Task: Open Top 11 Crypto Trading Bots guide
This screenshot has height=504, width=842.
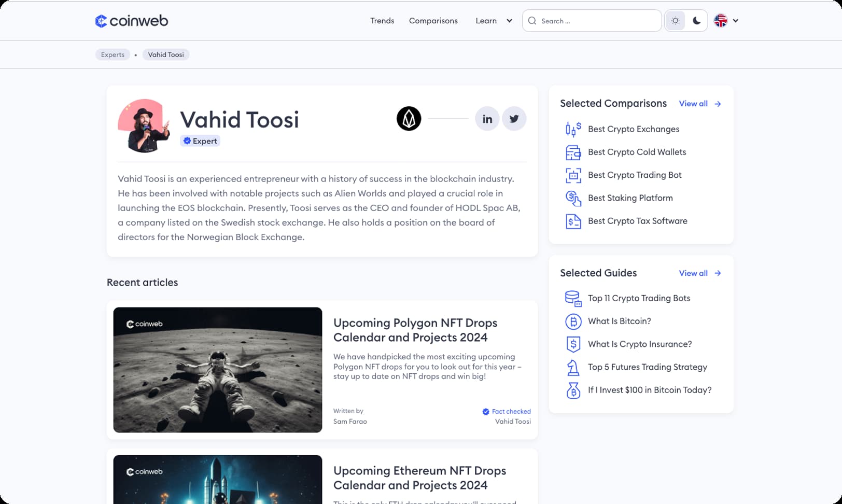Action: pyautogui.click(x=639, y=298)
